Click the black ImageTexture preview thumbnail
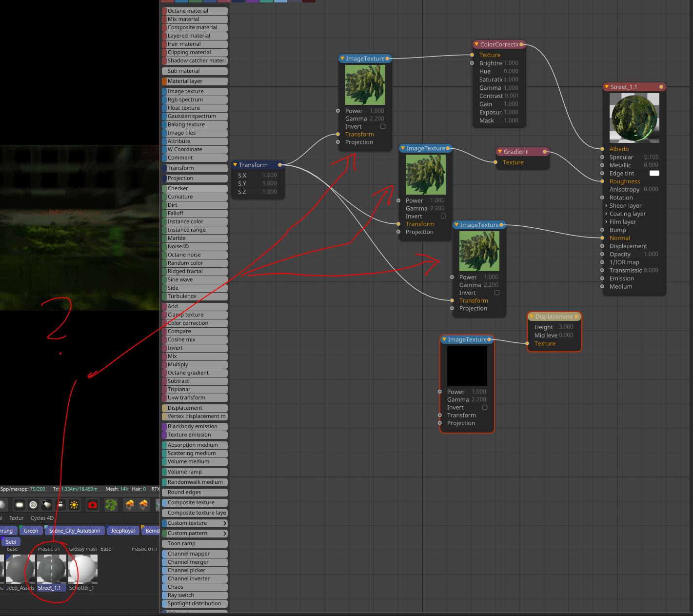This screenshot has height=616, width=693. (x=467, y=366)
